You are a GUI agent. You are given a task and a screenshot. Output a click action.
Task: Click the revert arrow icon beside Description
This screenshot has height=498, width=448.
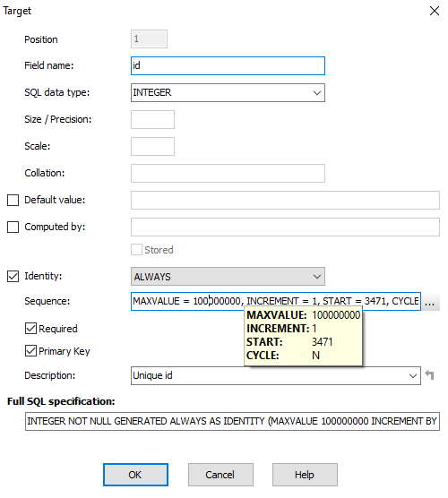[x=429, y=375]
